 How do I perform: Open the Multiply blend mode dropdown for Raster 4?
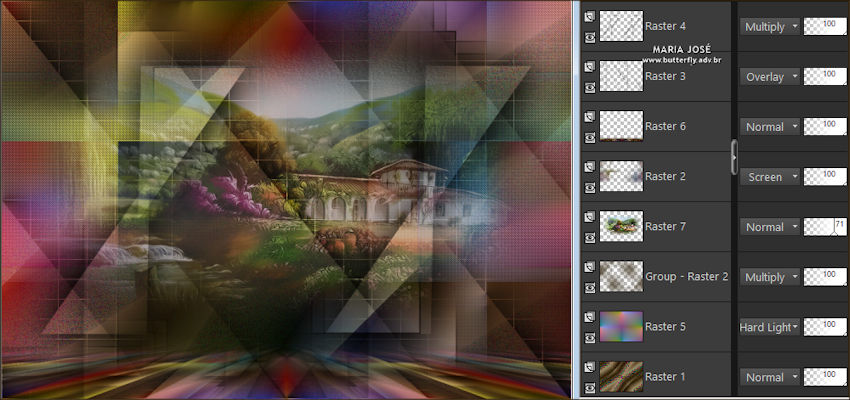click(770, 27)
